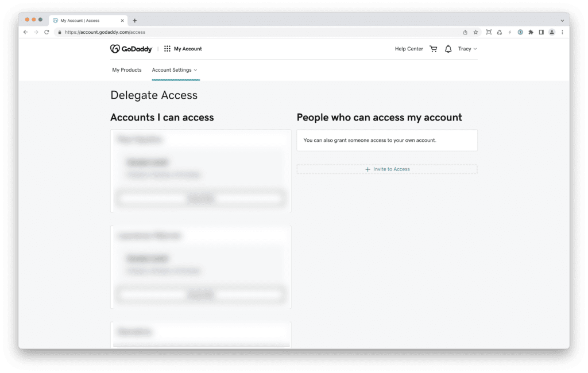Viewport: 588px width, 373px height.
Task: Open the browser extensions puzzle icon
Action: coord(531,32)
